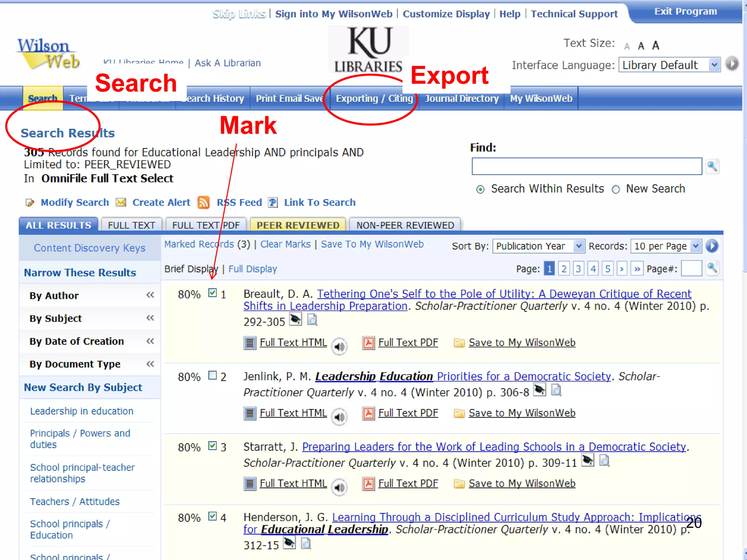Click the Save folder icon for record 2

point(459,413)
